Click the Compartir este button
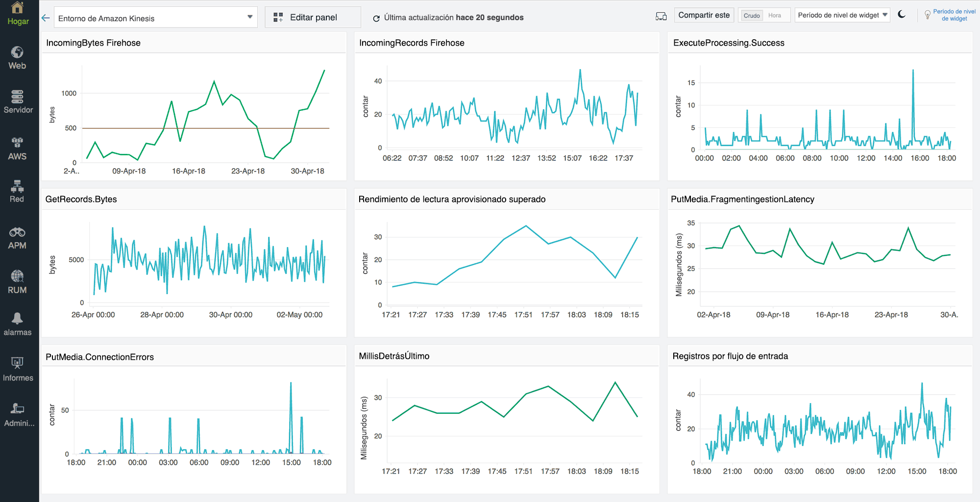 704,15
